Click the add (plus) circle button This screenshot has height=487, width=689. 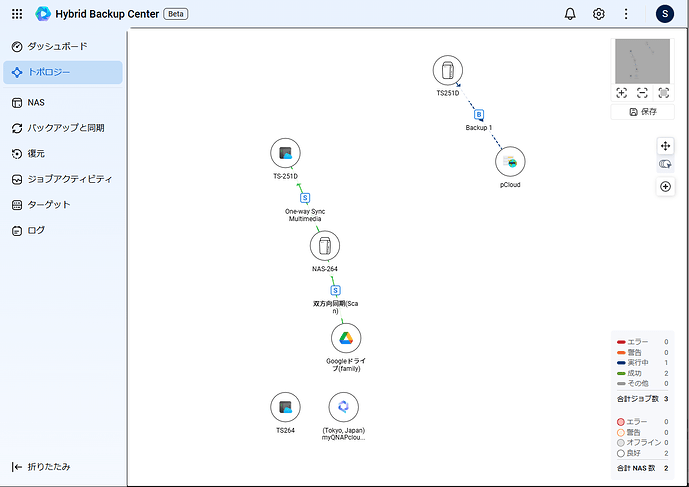click(666, 187)
